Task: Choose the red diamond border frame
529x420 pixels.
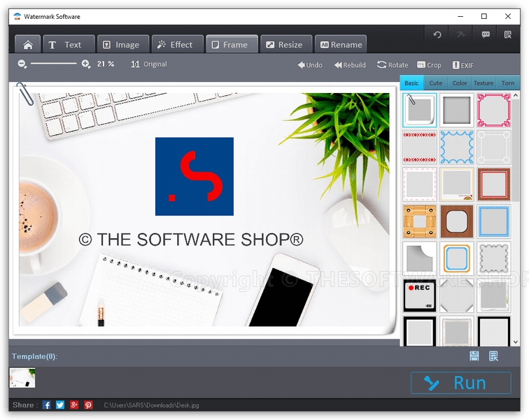Action: 420,148
